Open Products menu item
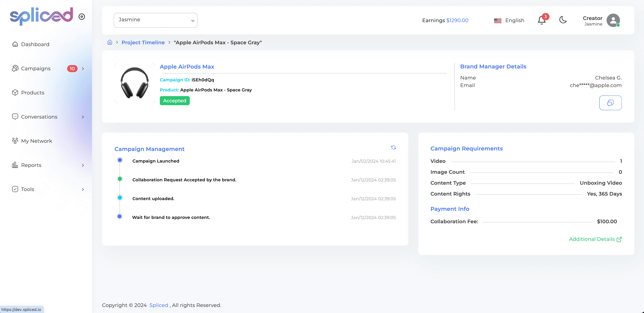The height and width of the screenshot is (313, 644). coord(33,93)
